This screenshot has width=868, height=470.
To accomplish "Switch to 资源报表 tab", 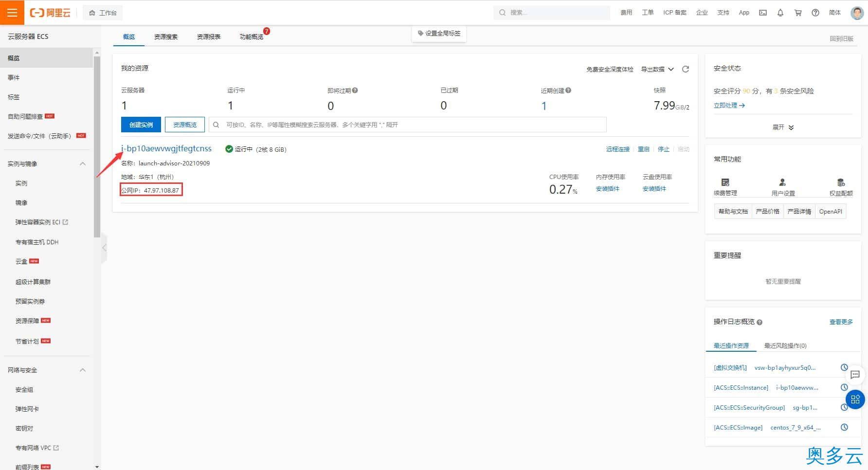I will 209,36.
